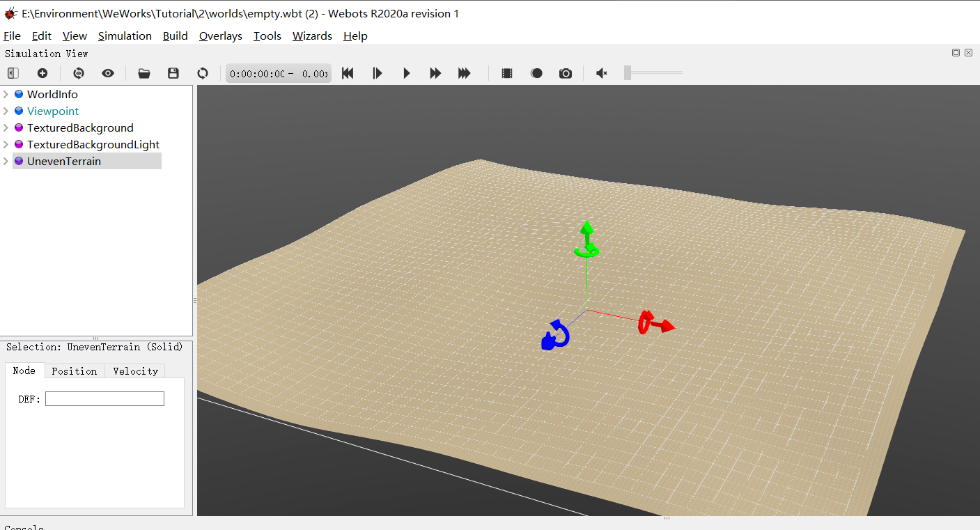980x530 pixels.
Task: Expand the TexturedBackgroundLight node
Action: click(x=6, y=144)
